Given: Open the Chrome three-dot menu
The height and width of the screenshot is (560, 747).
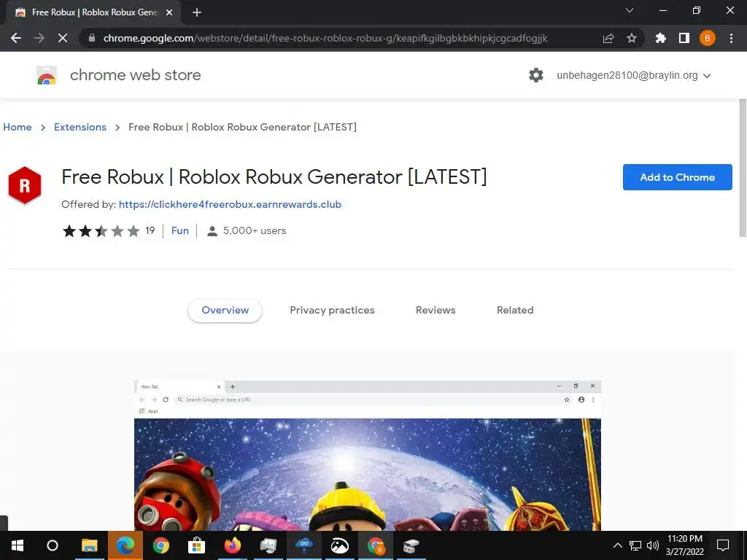Looking at the screenshot, I should (x=731, y=38).
